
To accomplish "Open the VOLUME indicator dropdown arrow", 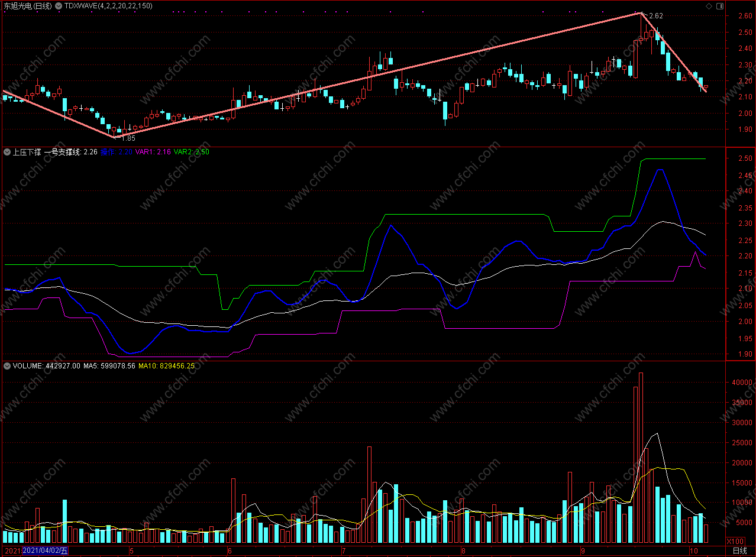I will pyautogui.click(x=8, y=366).
